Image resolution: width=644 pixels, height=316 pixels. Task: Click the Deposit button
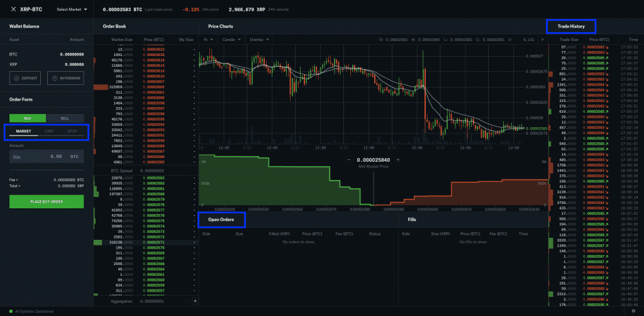point(25,78)
